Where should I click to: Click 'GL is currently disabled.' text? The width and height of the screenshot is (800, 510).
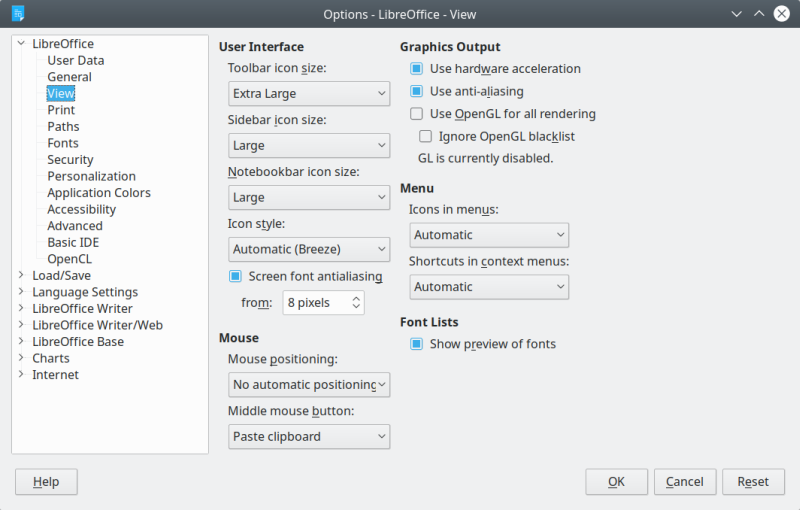pos(485,159)
